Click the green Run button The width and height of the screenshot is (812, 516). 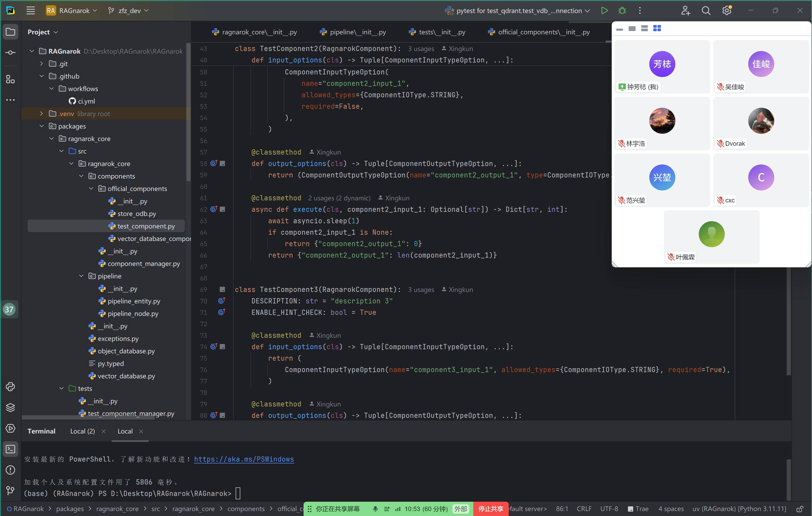pyautogui.click(x=604, y=10)
